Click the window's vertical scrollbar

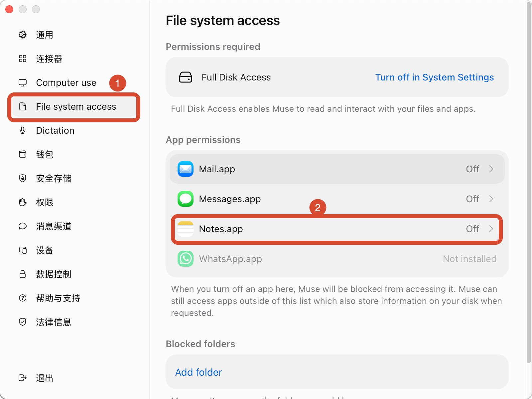pyautogui.click(x=529, y=182)
